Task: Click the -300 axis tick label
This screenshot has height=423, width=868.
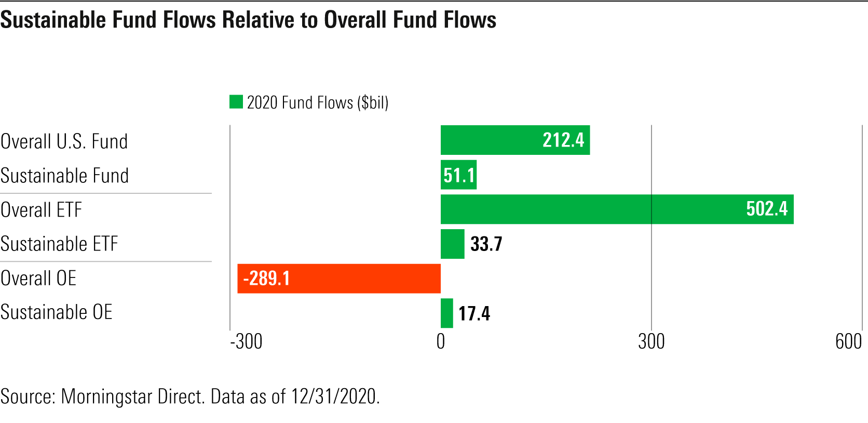Action: 246,341
